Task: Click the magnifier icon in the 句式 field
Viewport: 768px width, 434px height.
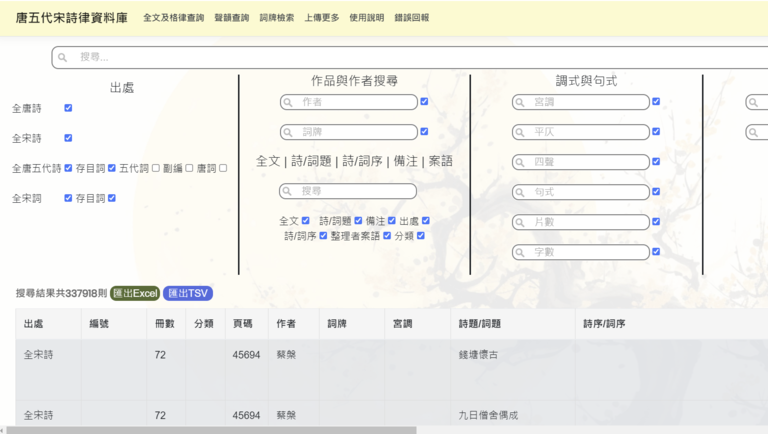Action: point(523,192)
